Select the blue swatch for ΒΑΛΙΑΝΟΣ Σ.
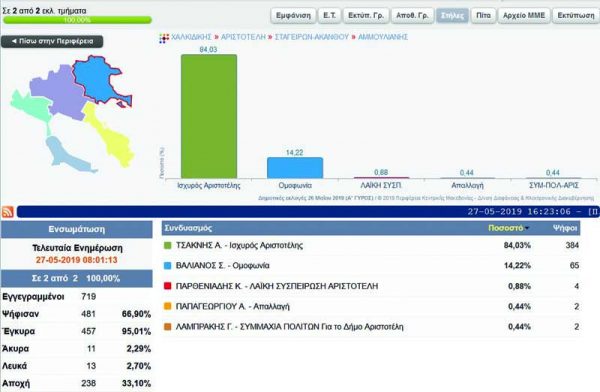The height and width of the screenshot is (392, 600). click(167, 266)
